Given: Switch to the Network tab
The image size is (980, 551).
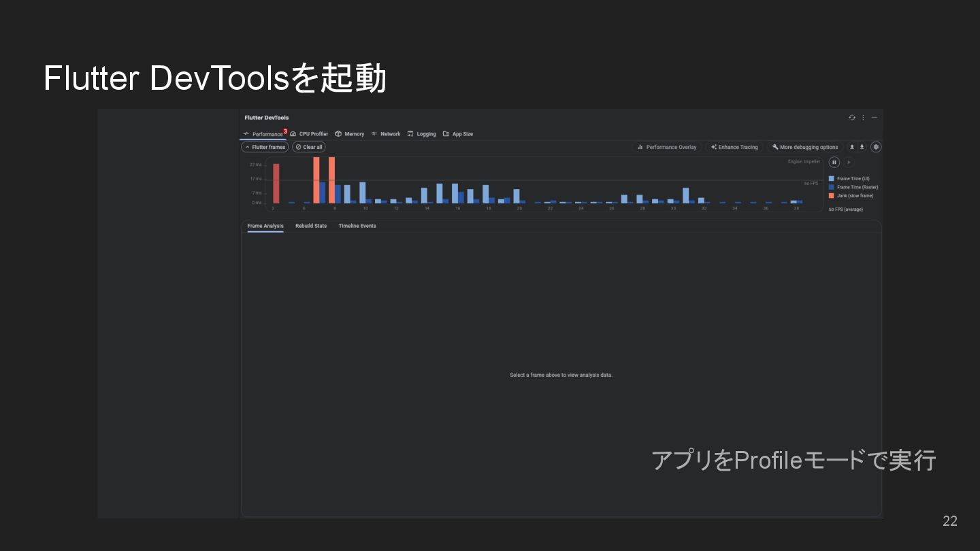Looking at the screenshot, I should (x=385, y=134).
